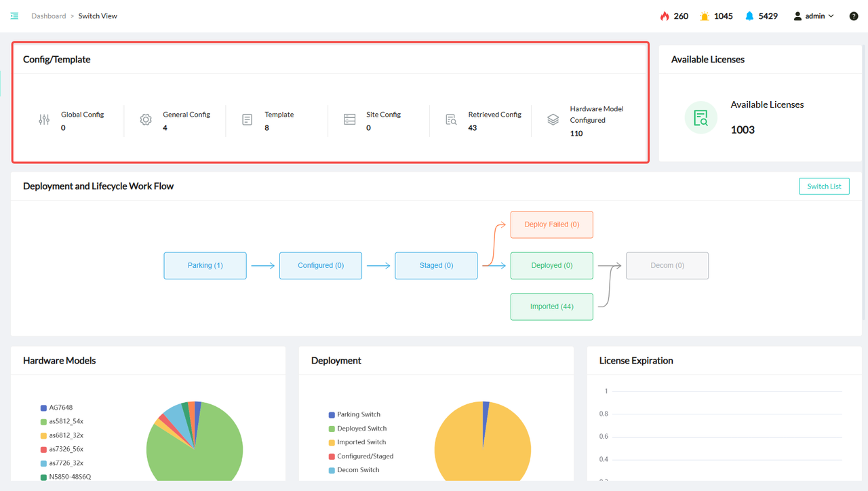Click the Hardware Model layers icon

(x=553, y=120)
